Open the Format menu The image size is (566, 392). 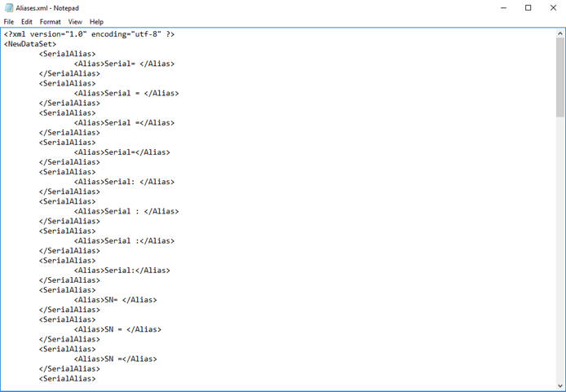click(51, 22)
